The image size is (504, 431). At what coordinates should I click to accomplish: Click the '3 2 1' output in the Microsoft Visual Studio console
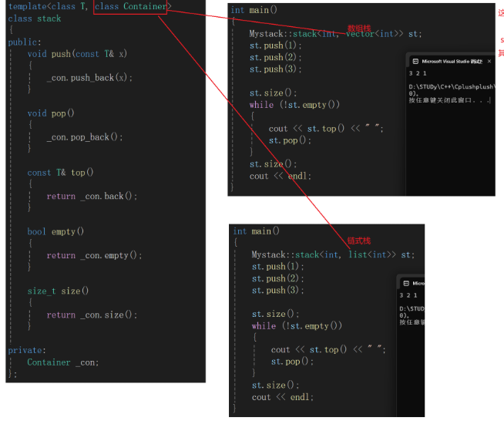click(x=418, y=74)
